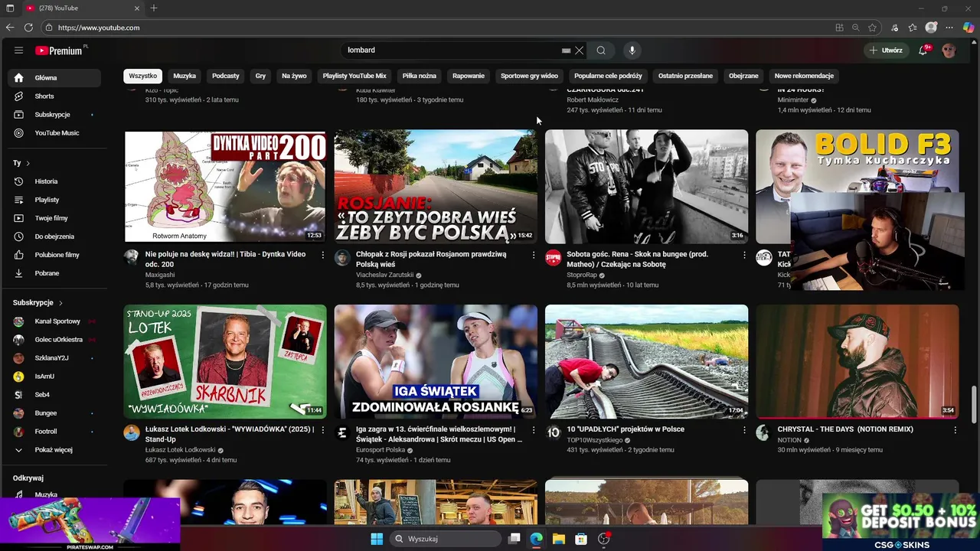Image resolution: width=980 pixels, height=551 pixels.
Task: Open Playlisty in the sidebar
Action: coord(54,200)
